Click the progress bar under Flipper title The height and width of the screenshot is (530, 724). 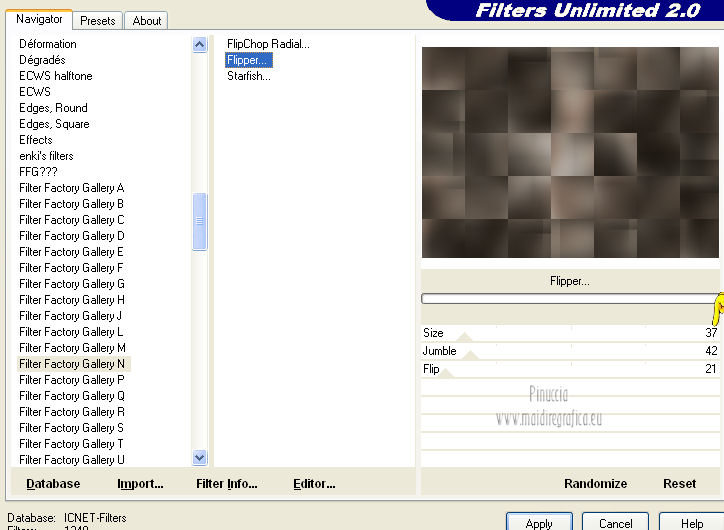pos(570,299)
